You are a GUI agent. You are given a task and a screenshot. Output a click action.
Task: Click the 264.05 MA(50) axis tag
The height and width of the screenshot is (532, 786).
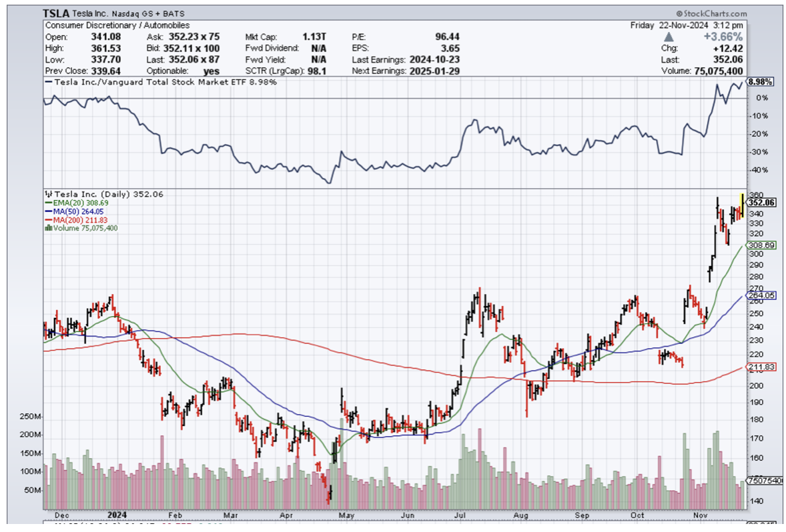pyautogui.click(x=761, y=295)
